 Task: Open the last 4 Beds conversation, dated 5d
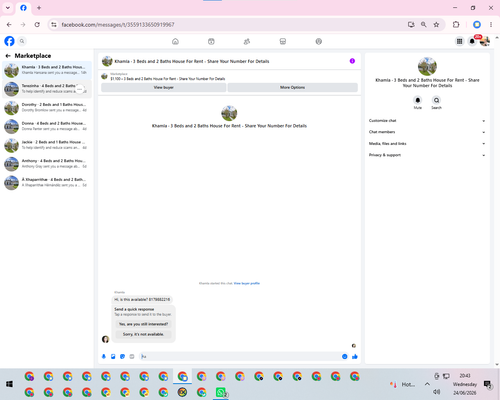pos(47,182)
